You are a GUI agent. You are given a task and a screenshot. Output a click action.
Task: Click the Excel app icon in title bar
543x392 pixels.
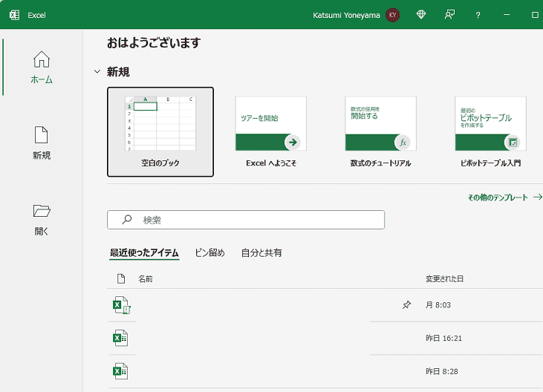coord(15,15)
